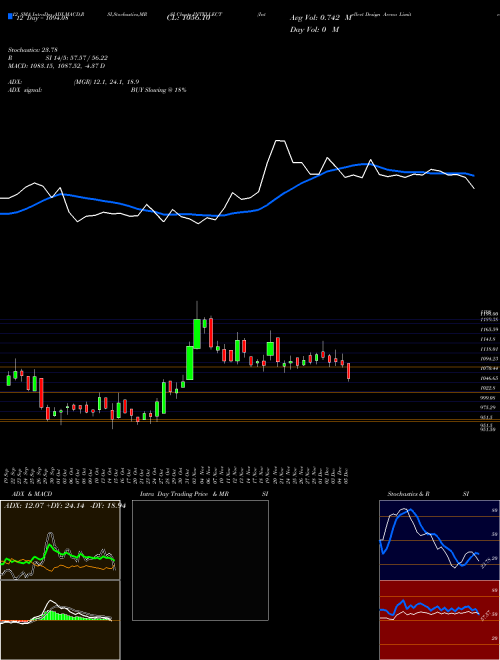This screenshot has height=660, width=500.
Task: Click the tallest green candlestick in price chart
Action: (190, 363)
